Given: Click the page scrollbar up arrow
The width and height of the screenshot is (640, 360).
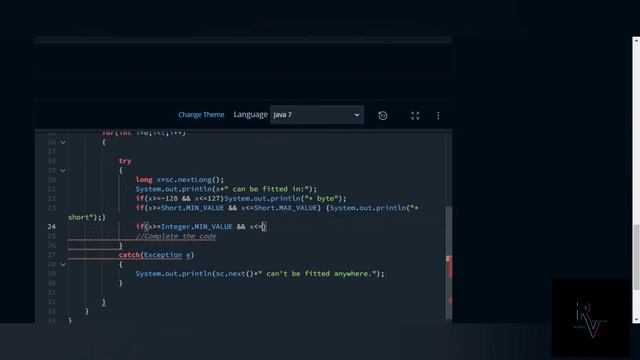Looking at the screenshot, I should tap(636, 40).
